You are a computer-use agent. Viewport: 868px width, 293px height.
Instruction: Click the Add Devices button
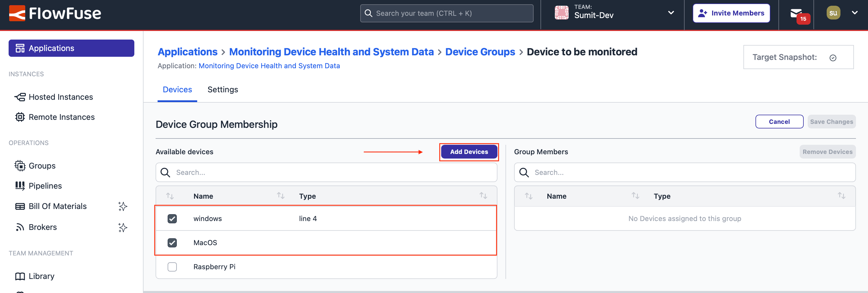[x=469, y=151]
